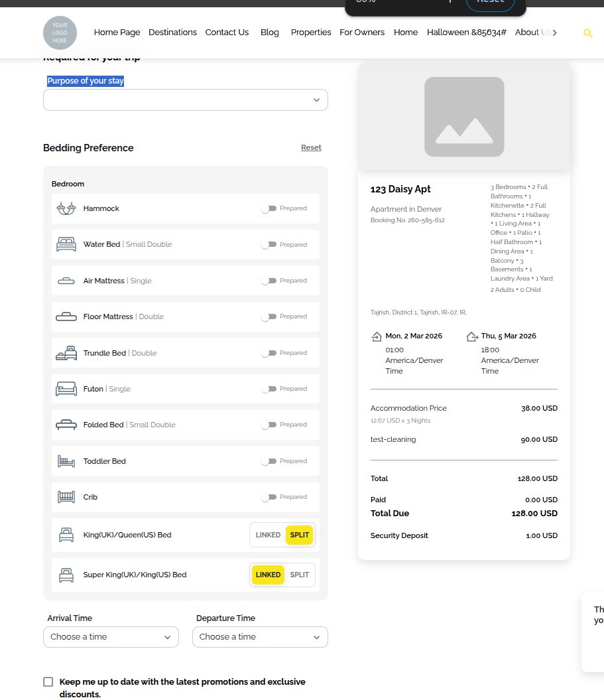Open the Blog navigation link

pos(270,33)
